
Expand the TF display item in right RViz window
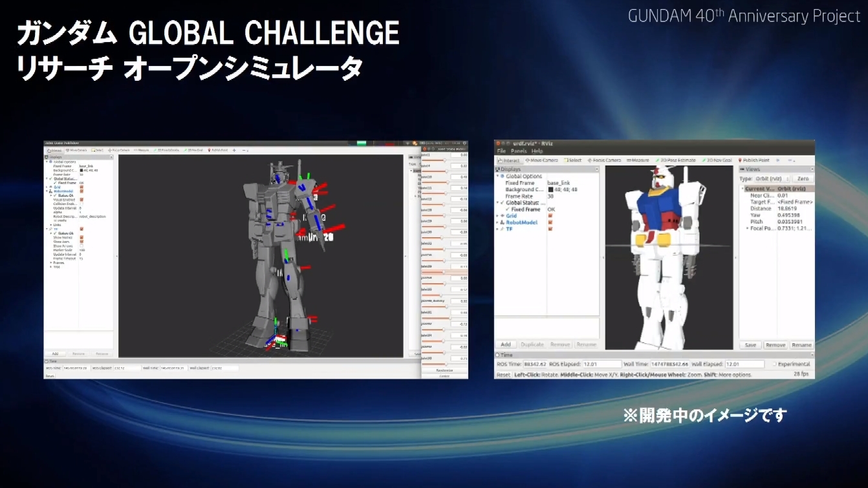pos(498,229)
